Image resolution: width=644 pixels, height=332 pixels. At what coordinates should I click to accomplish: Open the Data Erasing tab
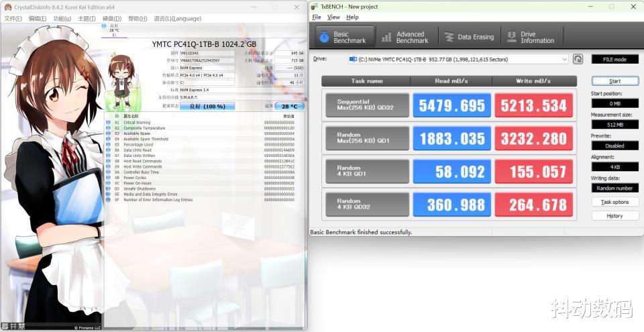tap(470, 37)
